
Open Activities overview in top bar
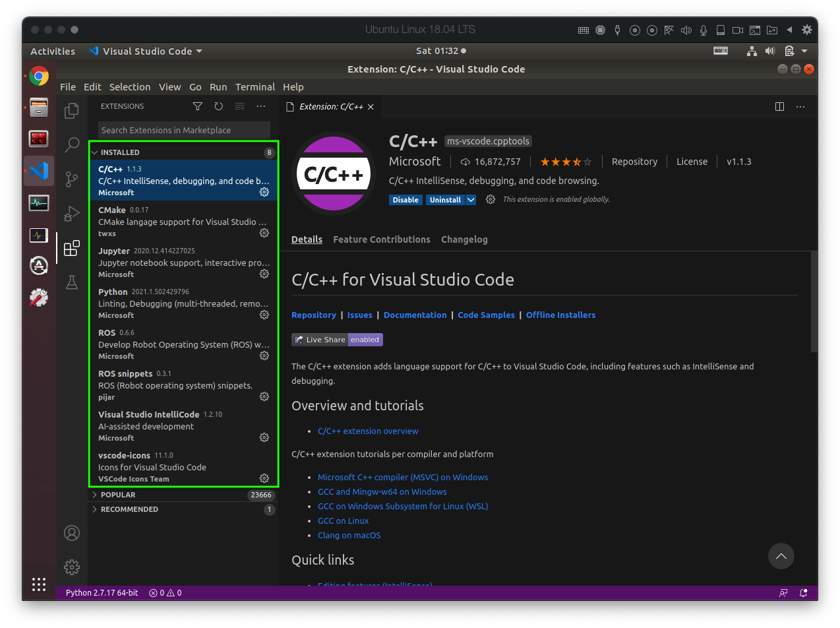point(53,51)
